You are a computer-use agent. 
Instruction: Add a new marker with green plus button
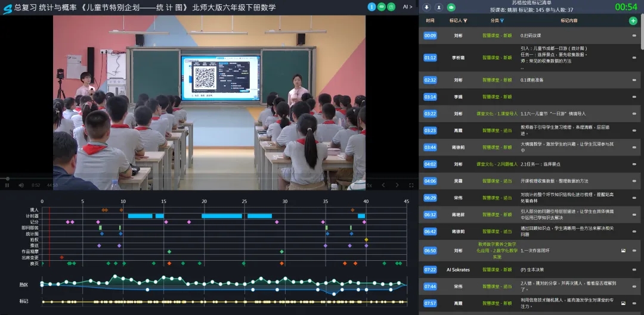pyautogui.click(x=633, y=21)
